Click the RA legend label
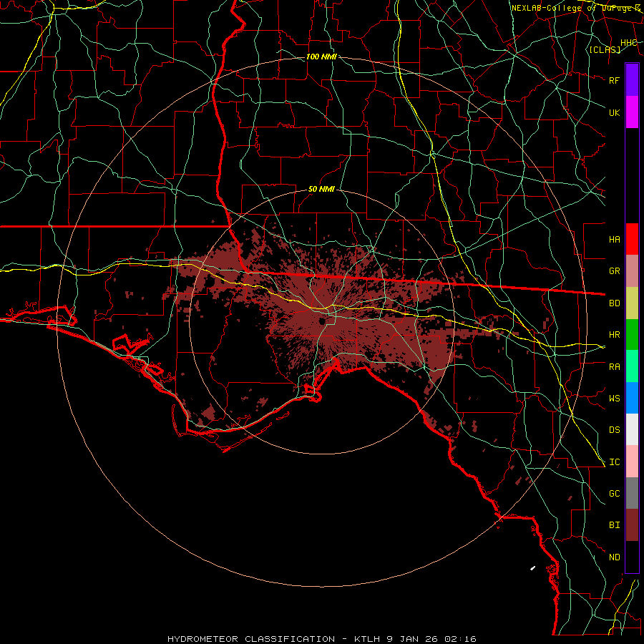644x644 pixels. click(x=614, y=367)
